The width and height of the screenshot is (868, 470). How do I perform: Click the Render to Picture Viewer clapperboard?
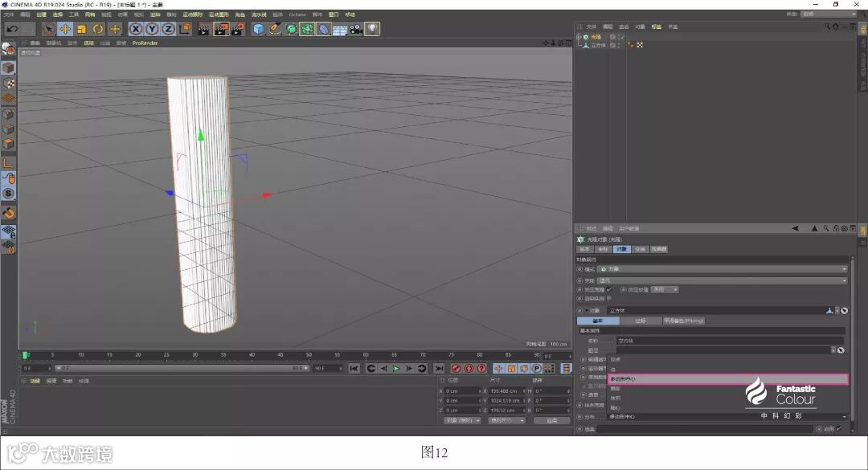tap(221, 29)
